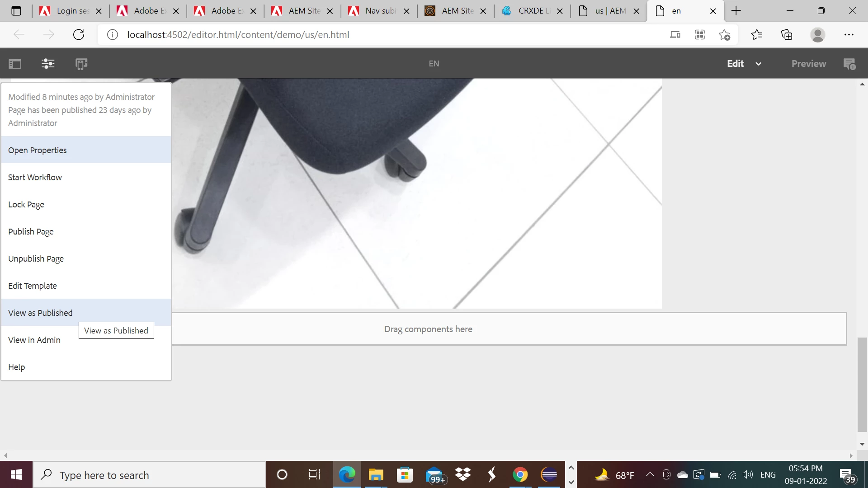
Task: Click the vertical scrollbar thumb
Action: tap(862, 384)
